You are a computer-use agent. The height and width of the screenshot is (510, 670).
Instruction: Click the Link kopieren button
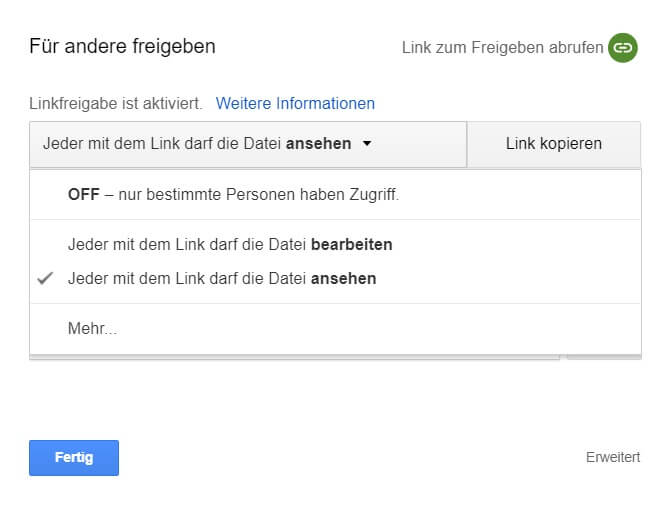pyautogui.click(x=554, y=144)
